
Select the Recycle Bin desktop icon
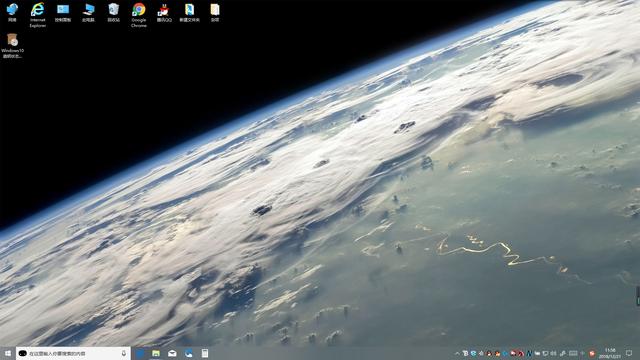click(x=113, y=12)
